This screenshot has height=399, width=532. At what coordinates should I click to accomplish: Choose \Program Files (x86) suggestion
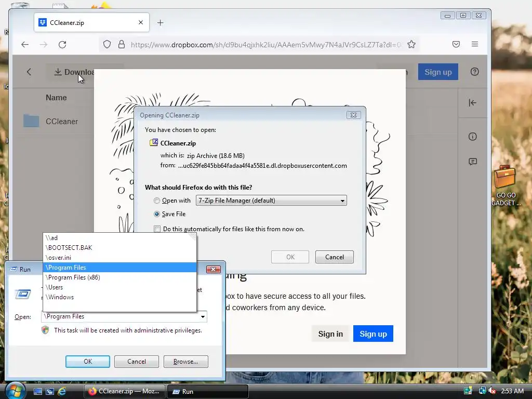point(119,277)
